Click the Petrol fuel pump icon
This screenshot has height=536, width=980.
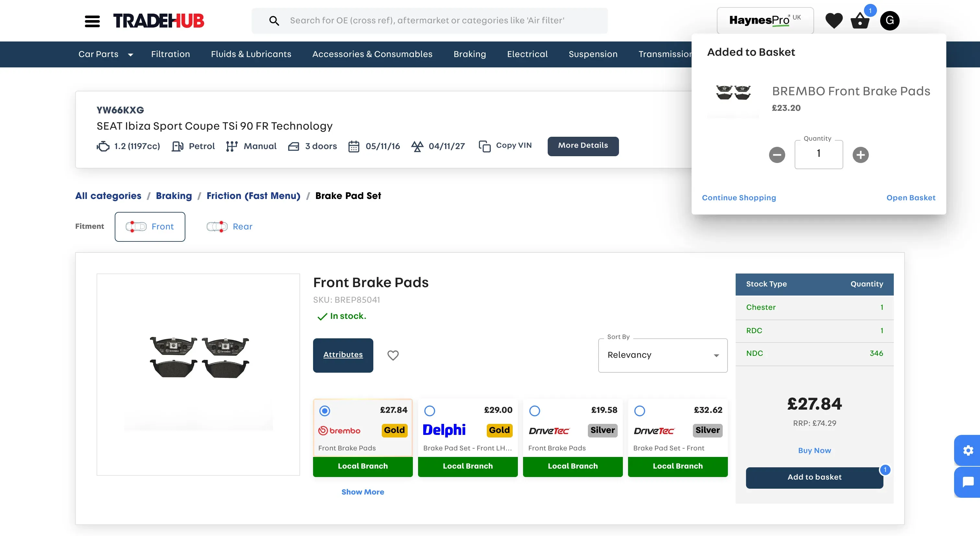click(x=177, y=146)
